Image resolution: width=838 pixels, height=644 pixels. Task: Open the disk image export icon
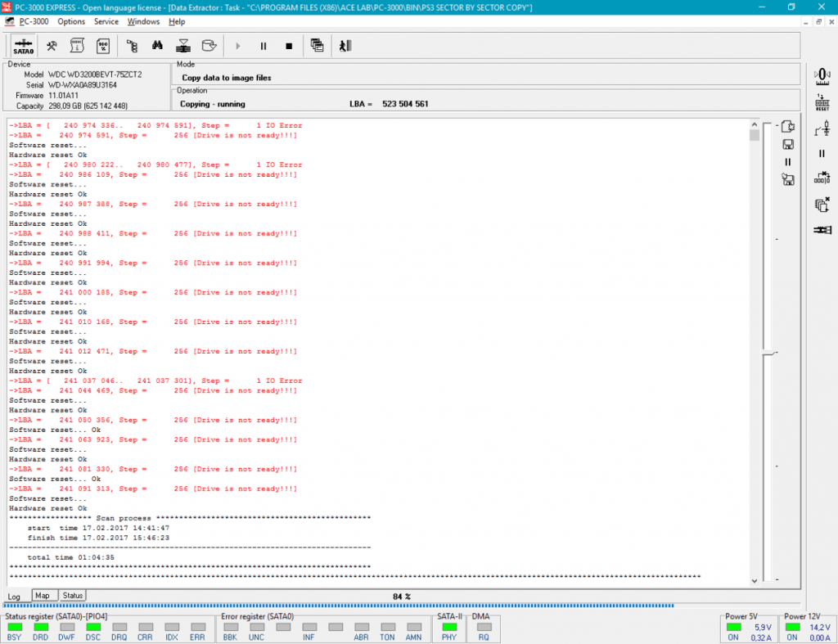(209, 46)
